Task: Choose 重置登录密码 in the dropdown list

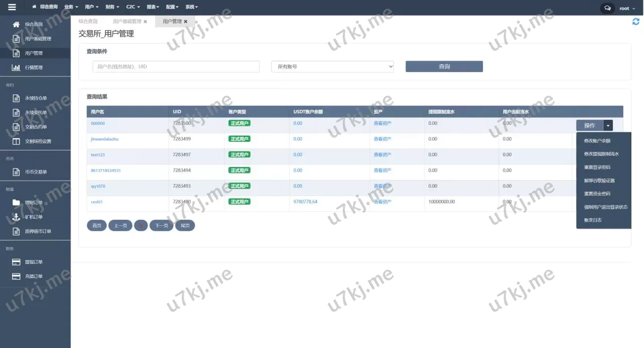Action: tap(597, 167)
